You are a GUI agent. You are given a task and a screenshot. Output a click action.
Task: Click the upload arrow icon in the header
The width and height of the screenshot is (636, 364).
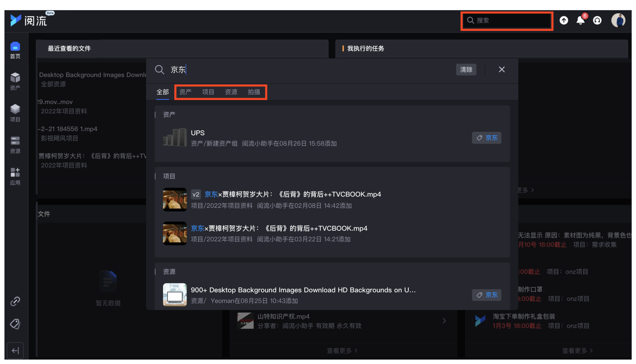tap(564, 20)
